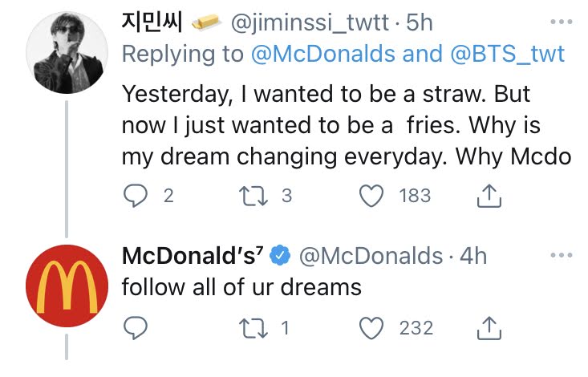Share the jiminssi_twtt tweet
The width and height of the screenshot is (588, 377).
(489, 196)
